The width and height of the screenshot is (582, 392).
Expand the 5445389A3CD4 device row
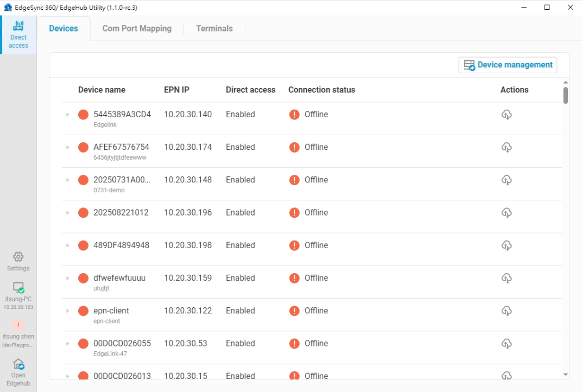(67, 115)
